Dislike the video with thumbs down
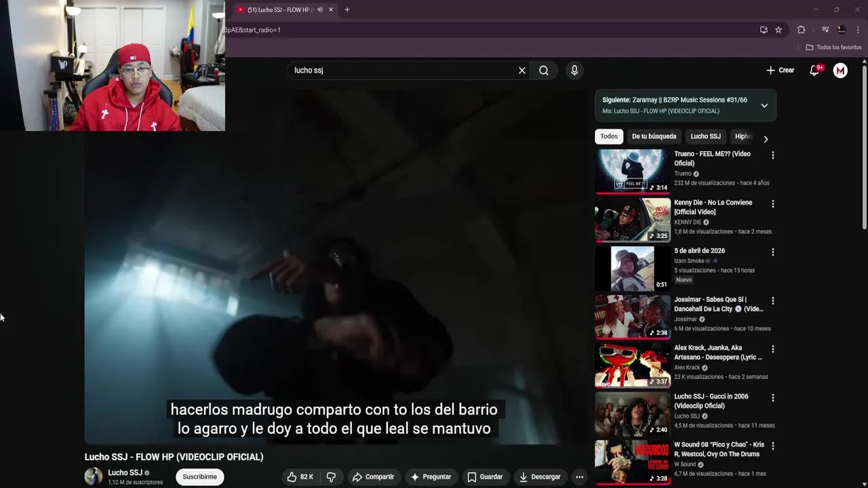Image resolution: width=868 pixels, height=488 pixels. pyautogui.click(x=331, y=477)
